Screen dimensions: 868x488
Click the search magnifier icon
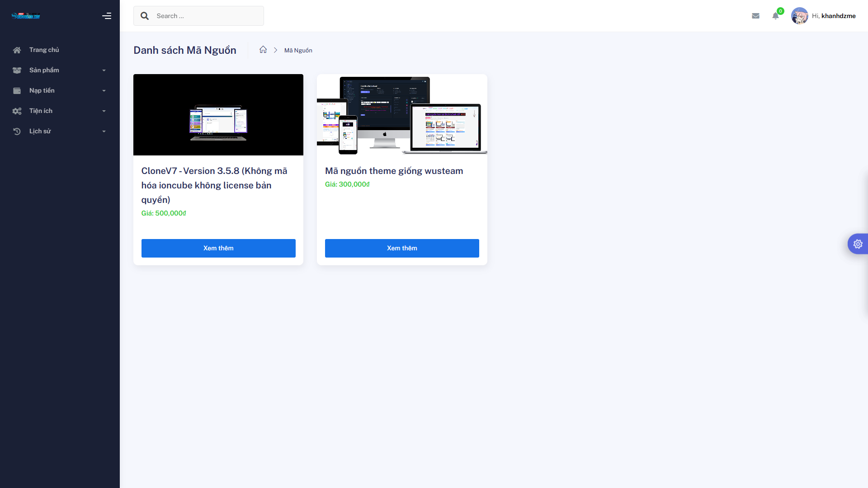pos(145,16)
